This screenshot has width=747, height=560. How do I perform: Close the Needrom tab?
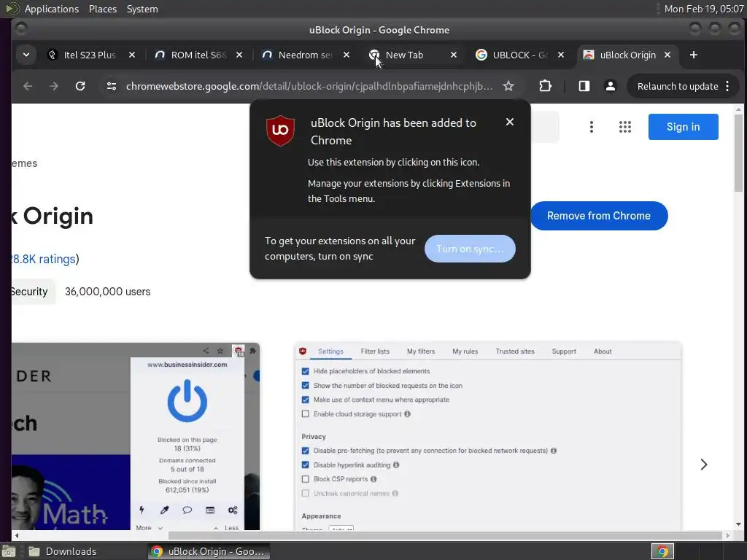point(347,55)
